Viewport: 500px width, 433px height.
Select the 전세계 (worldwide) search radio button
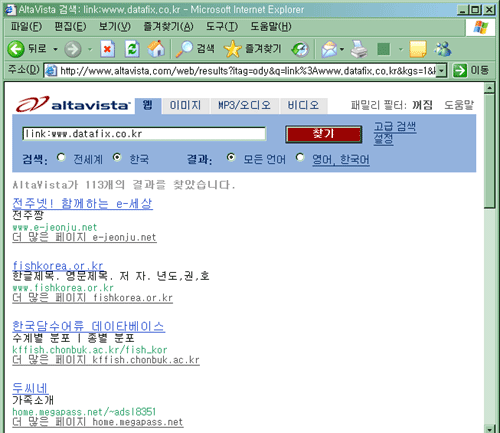click(61, 157)
